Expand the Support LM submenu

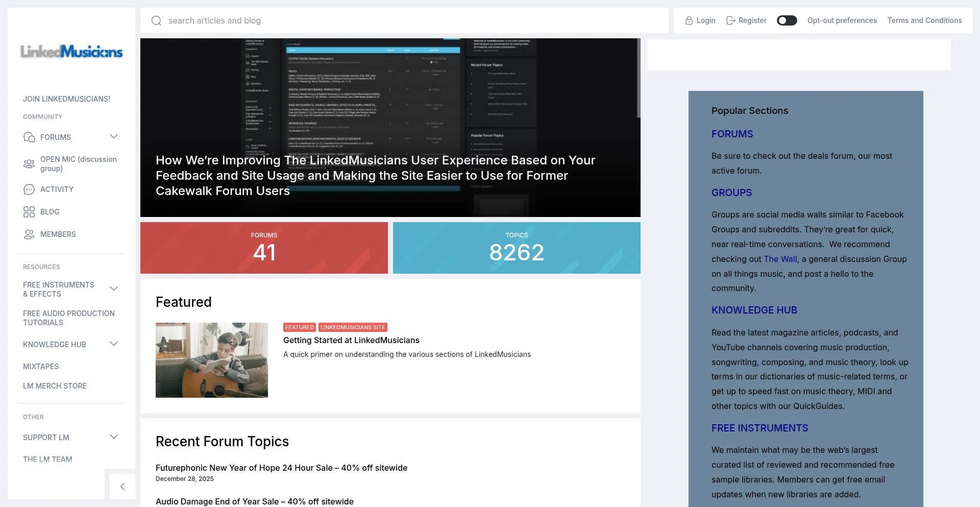114,437
